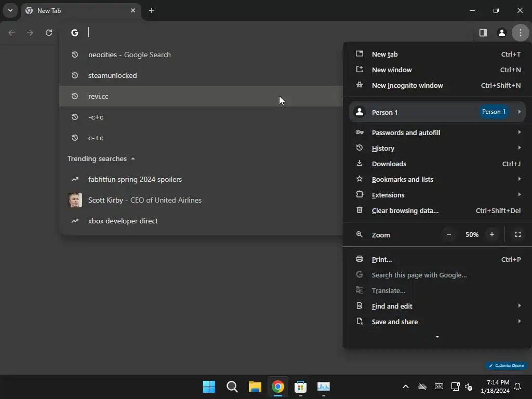Select xbox developer direct suggestion
Image resolution: width=532 pixels, height=399 pixels.
click(201, 220)
